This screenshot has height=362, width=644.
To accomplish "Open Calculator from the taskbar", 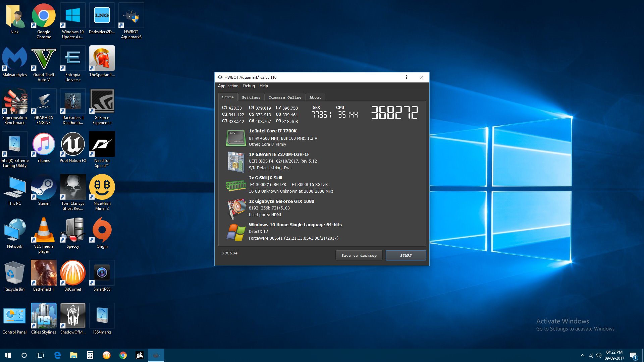I will pyautogui.click(x=90, y=355).
